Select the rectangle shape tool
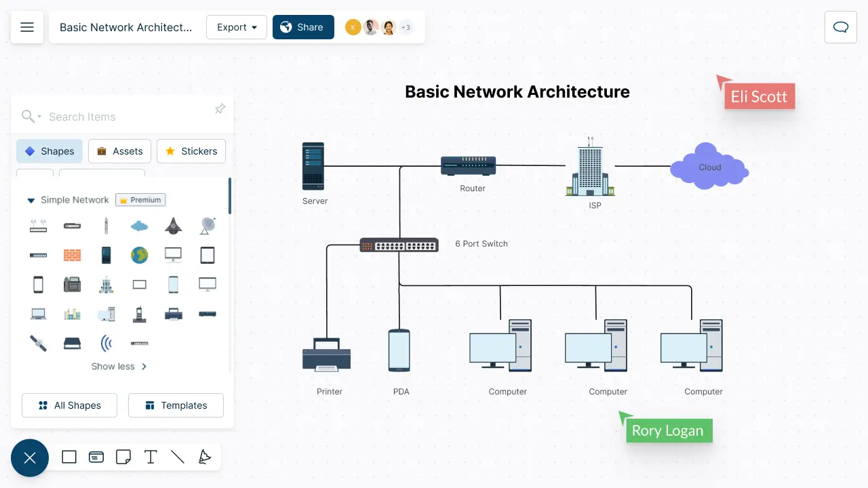This screenshot has height=488, width=868. pyautogui.click(x=69, y=457)
